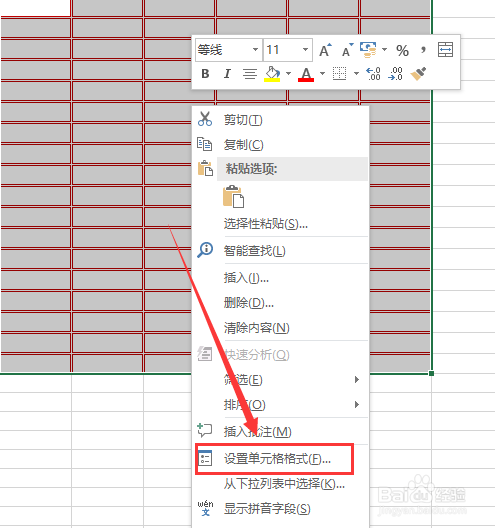Select 智能查找(L) smart lookup

point(281,251)
